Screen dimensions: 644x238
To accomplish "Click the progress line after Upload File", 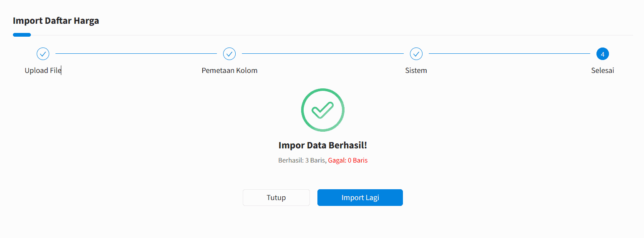I will [136, 54].
